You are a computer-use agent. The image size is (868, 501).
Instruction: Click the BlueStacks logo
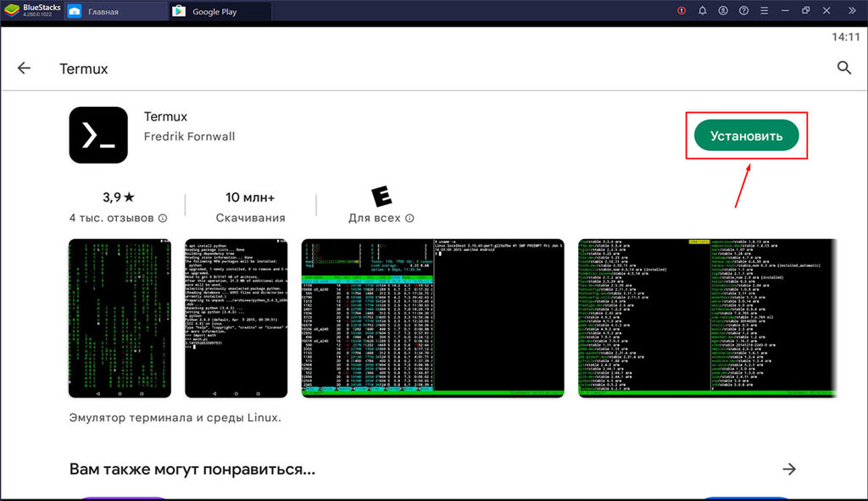12,10
